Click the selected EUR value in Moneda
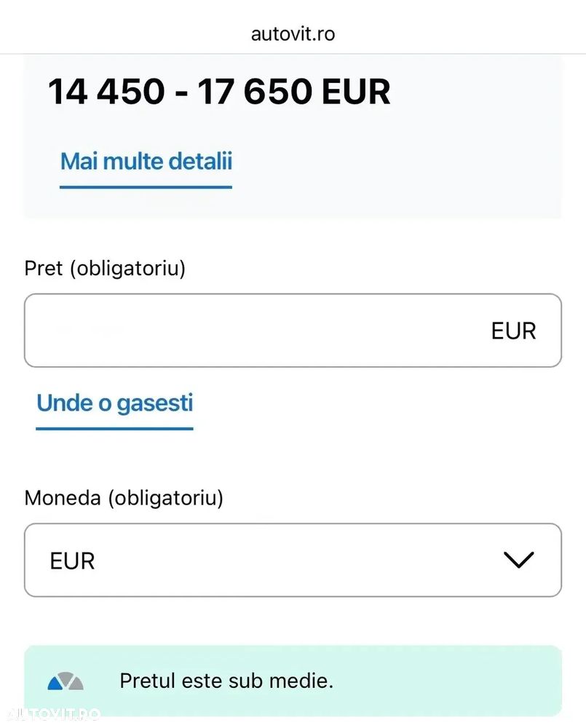 (x=72, y=561)
